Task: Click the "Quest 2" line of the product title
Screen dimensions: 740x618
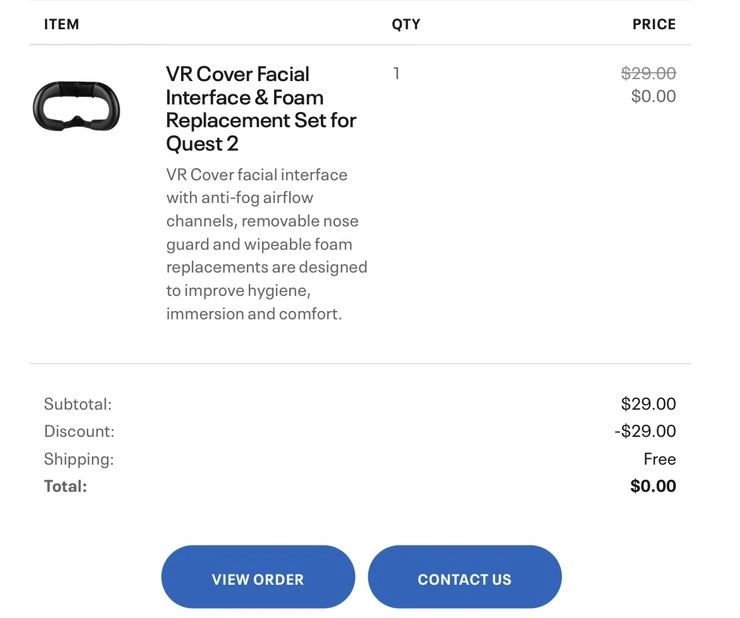Action: coord(202,143)
